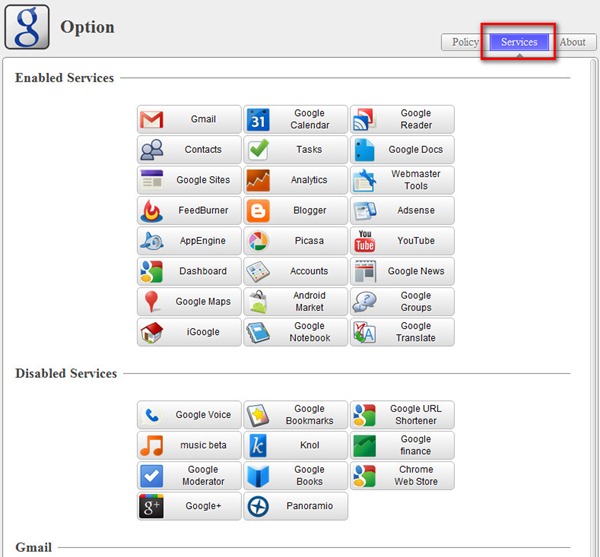Viewport: 600px width, 557px height.
Task: Click the 'Disabled Services' heading
Action: point(66,373)
